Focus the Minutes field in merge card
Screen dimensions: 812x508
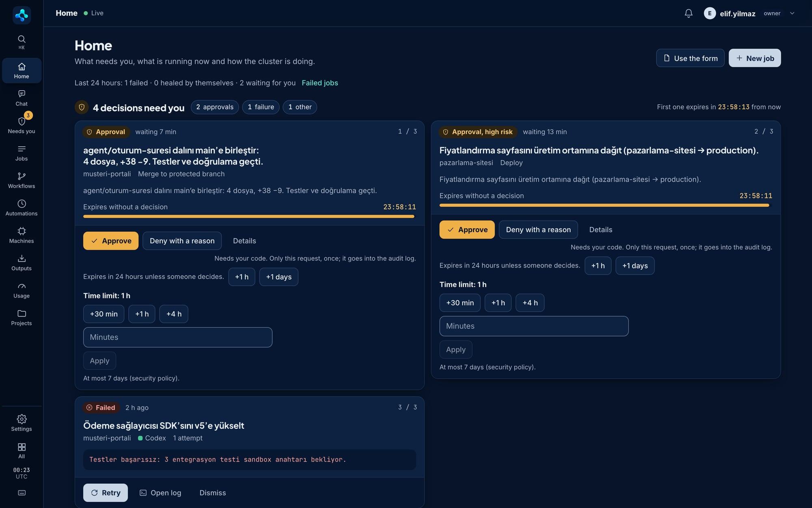click(178, 337)
